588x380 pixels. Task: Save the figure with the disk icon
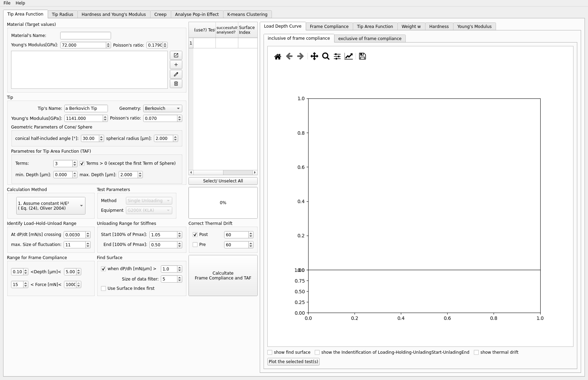click(x=362, y=56)
